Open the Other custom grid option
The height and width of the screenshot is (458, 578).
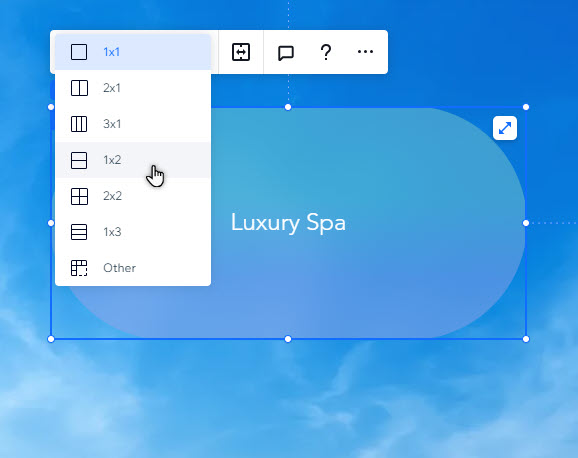pyautogui.click(x=133, y=268)
